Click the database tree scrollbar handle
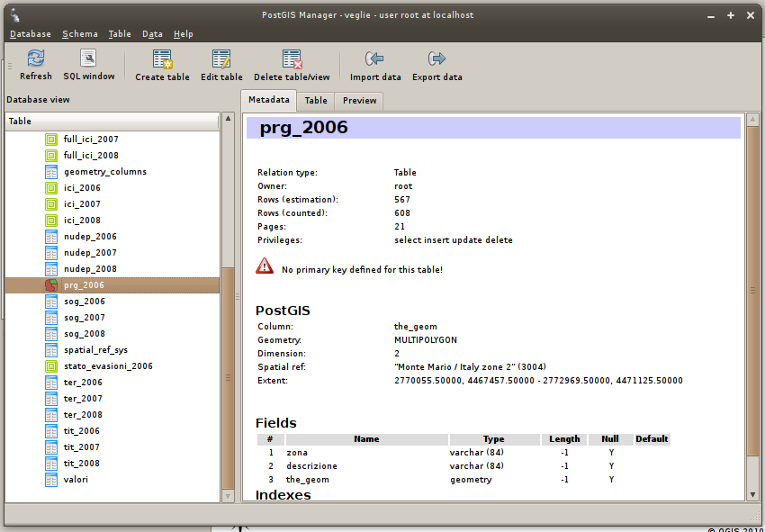Screen dimensions: 765x532 coord(228,378)
